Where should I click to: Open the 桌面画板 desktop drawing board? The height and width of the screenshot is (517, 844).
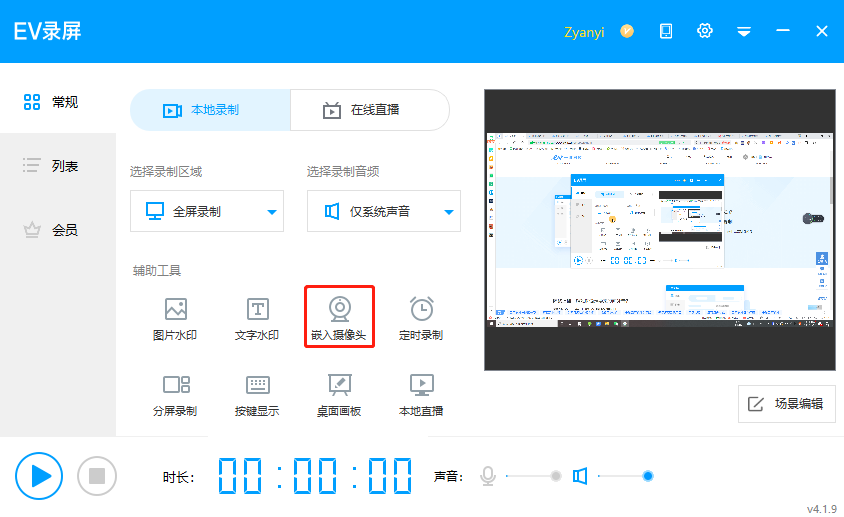[339, 395]
